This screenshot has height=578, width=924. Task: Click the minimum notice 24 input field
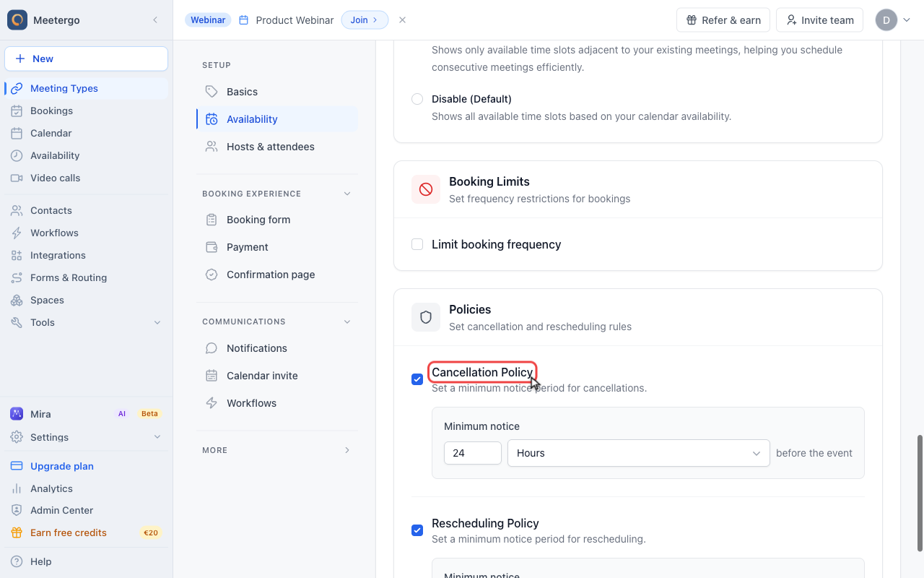[x=473, y=453]
